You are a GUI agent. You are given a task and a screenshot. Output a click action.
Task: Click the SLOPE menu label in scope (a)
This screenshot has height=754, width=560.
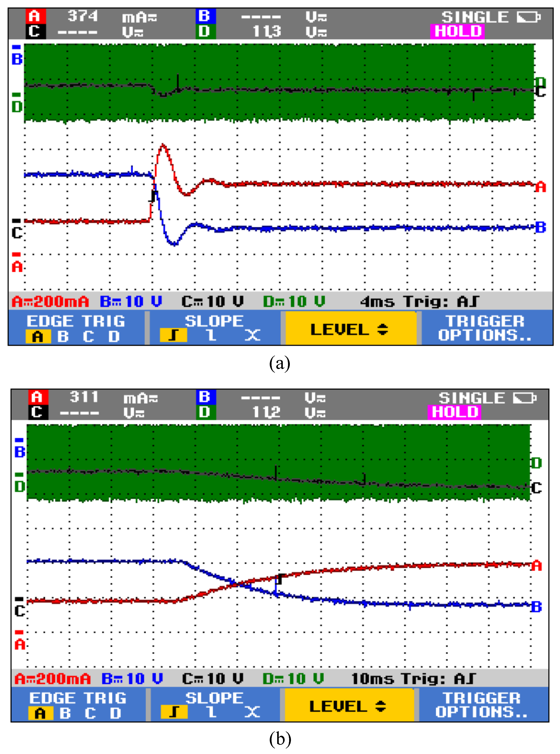(x=214, y=321)
